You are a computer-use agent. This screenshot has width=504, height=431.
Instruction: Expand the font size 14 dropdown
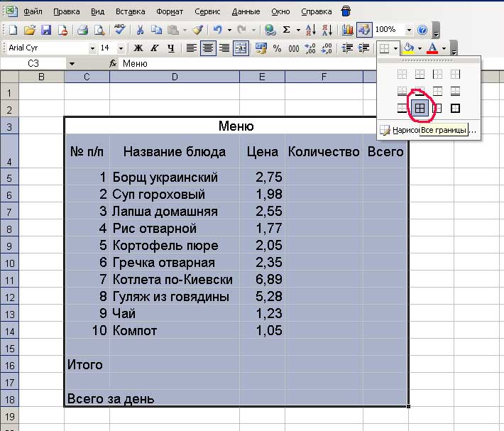[121, 48]
